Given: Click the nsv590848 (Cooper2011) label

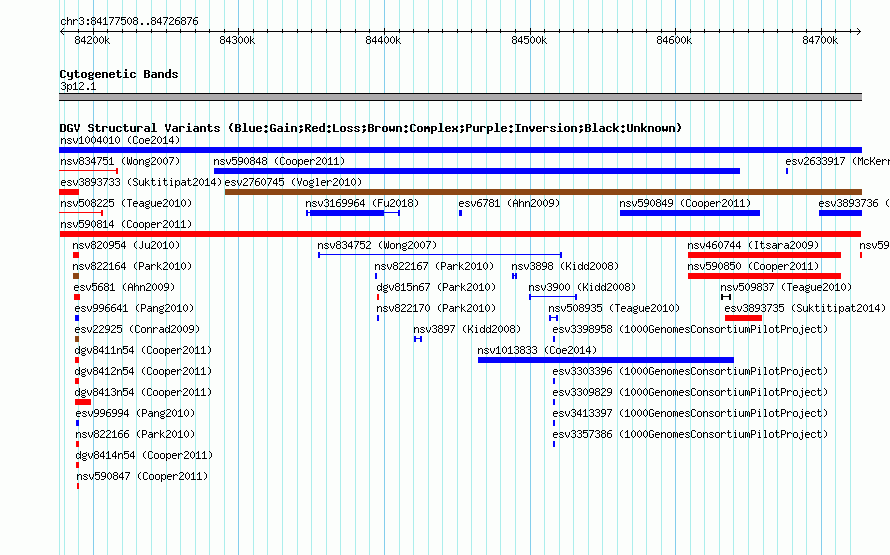Looking at the screenshot, I should pos(279,161).
